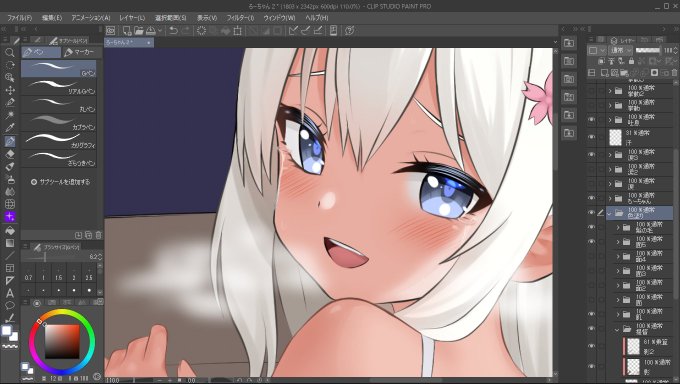Select the カブラペン sub tool
The height and width of the screenshot is (384, 680).
pos(59,122)
